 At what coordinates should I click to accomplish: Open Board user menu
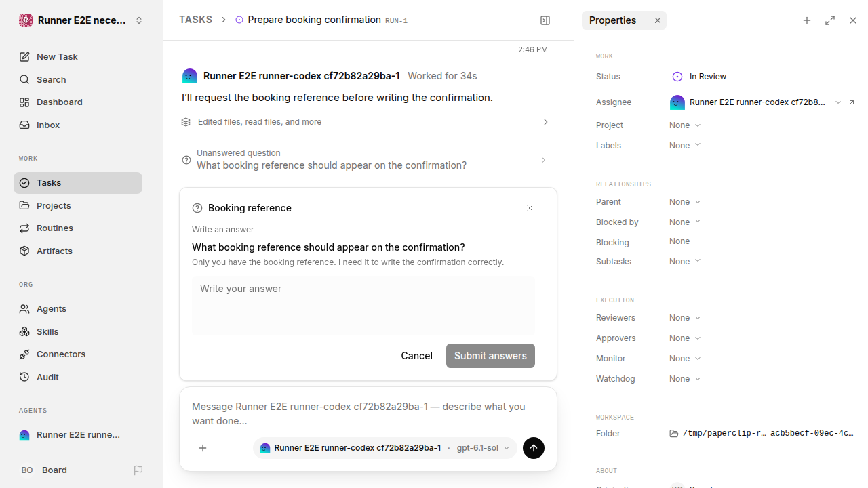pyautogui.click(x=71, y=470)
